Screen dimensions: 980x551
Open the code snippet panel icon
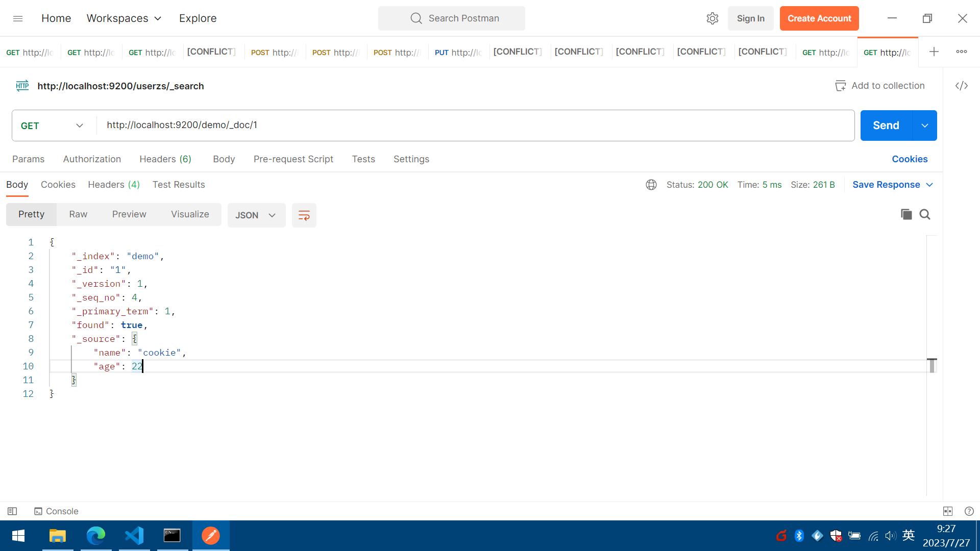[x=962, y=86]
